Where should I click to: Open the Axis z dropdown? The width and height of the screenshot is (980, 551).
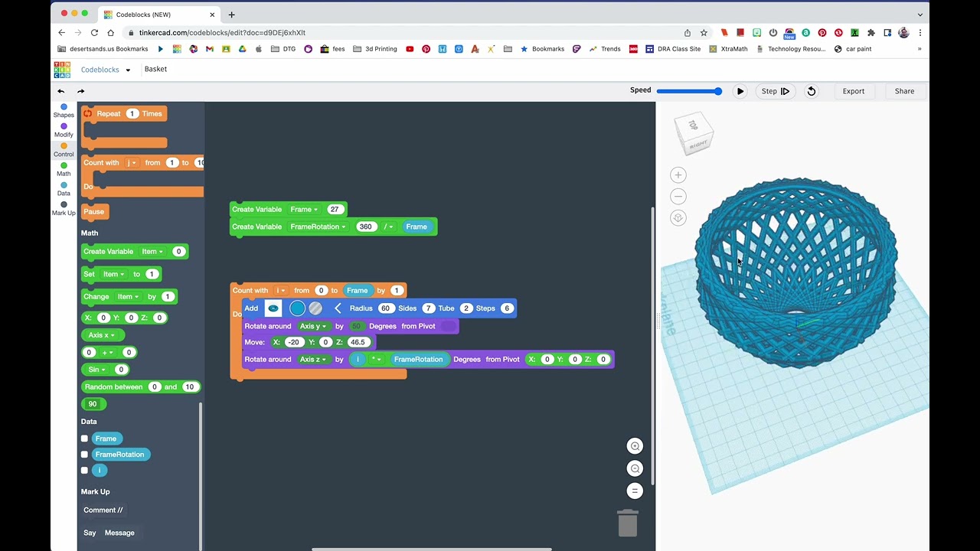[x=313, y=360]
